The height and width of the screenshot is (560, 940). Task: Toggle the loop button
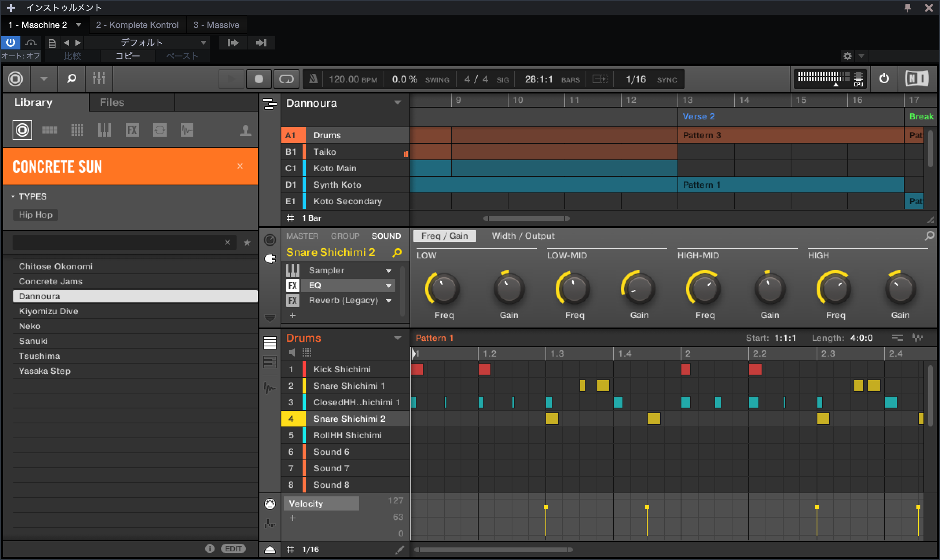(286, 79)
